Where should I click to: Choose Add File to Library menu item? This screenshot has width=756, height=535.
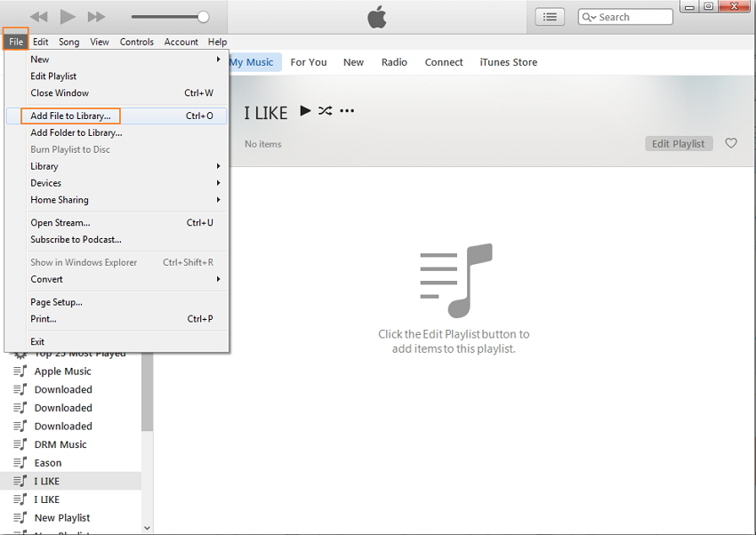coord(71,116)
